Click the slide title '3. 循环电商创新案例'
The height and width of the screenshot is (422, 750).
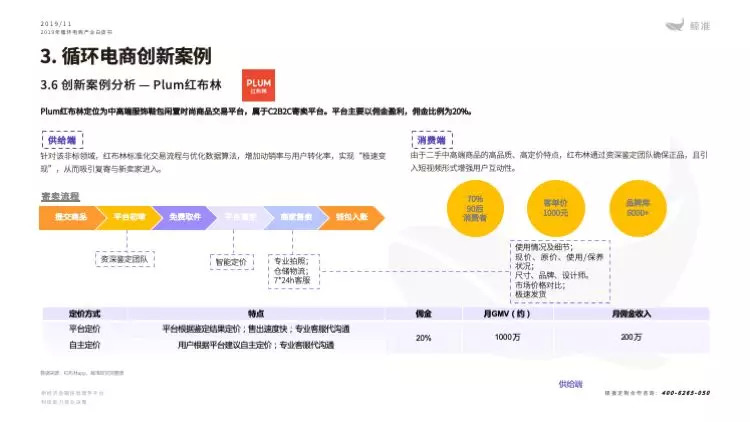tap(126, 56)
